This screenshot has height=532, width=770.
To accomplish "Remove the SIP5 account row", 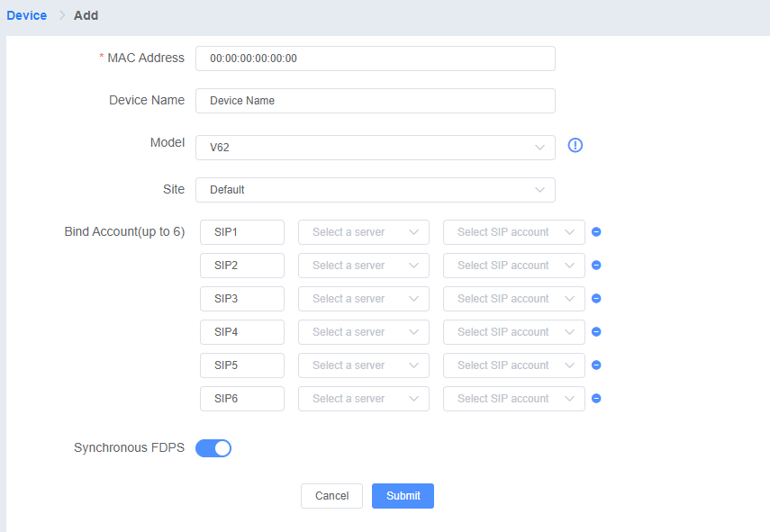I will pos(596,365).
